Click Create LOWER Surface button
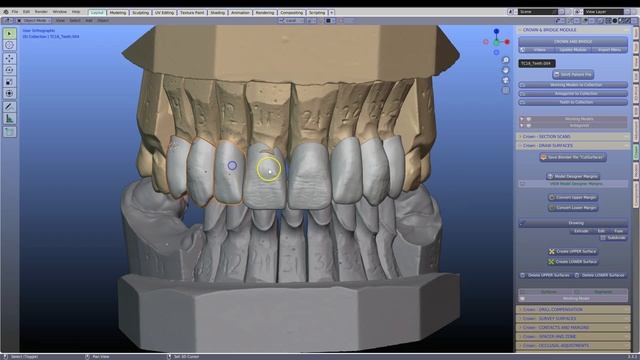640x360 pixels. point(573,262)
